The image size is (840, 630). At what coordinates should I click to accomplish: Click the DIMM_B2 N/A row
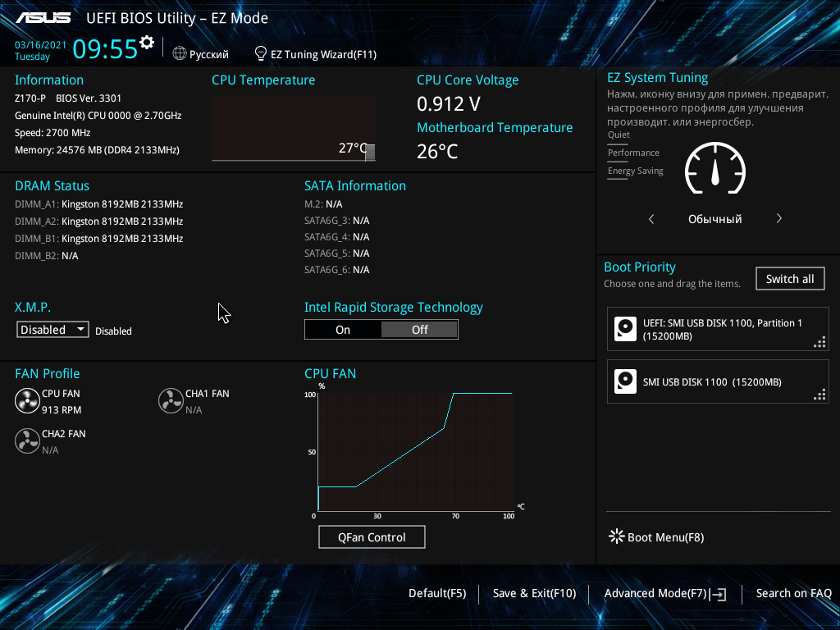[47, 256]
